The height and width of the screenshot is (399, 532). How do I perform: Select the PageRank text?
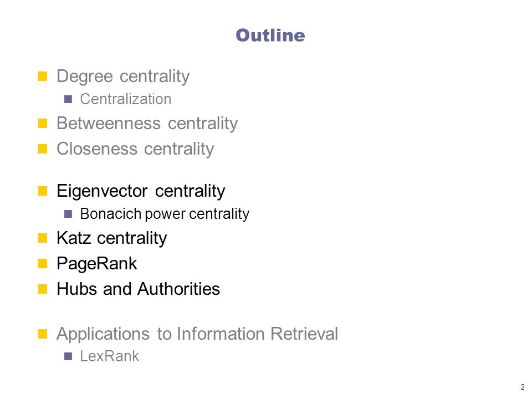tap(96, 264)
